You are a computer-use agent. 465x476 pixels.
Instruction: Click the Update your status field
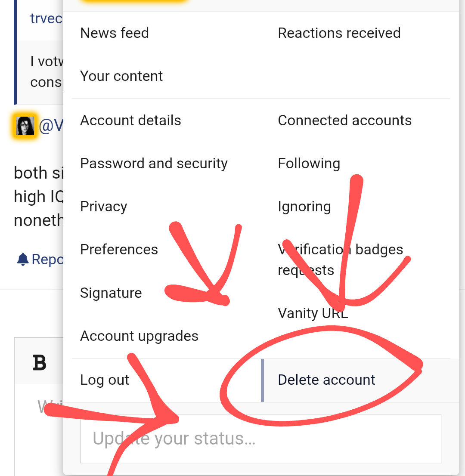[x=260, y=439]
